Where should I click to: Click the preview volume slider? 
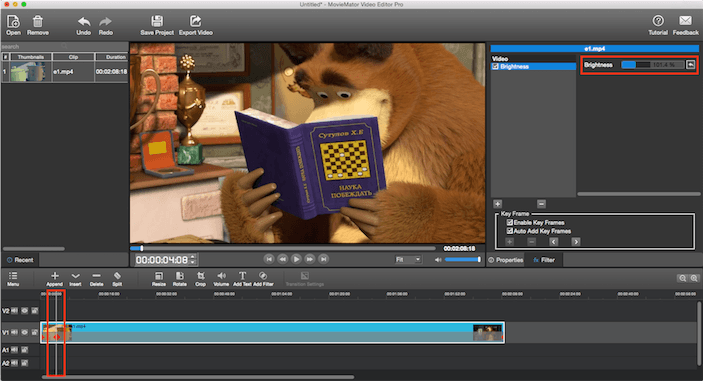click(x=463, y=260)
